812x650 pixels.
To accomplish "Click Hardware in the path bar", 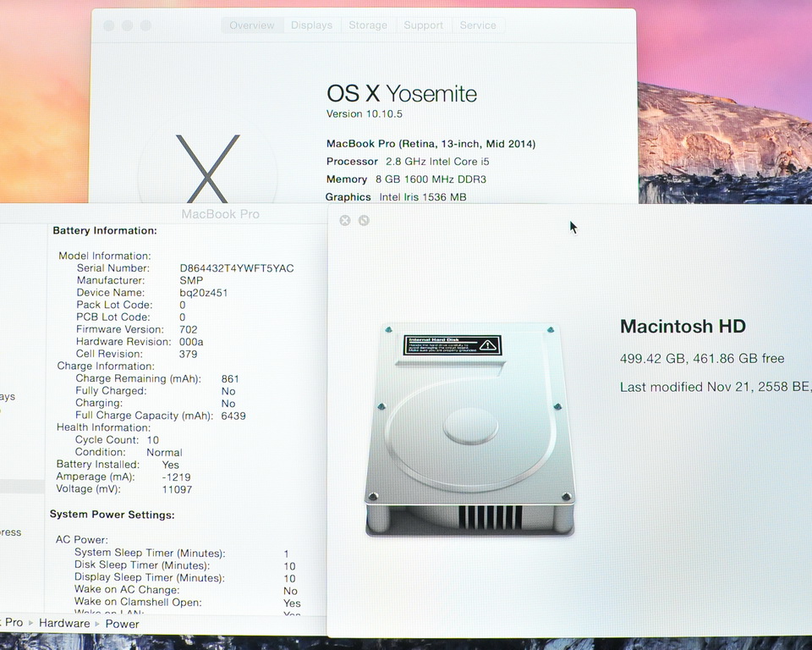I will pyautogui.click(x=64, y=624).
